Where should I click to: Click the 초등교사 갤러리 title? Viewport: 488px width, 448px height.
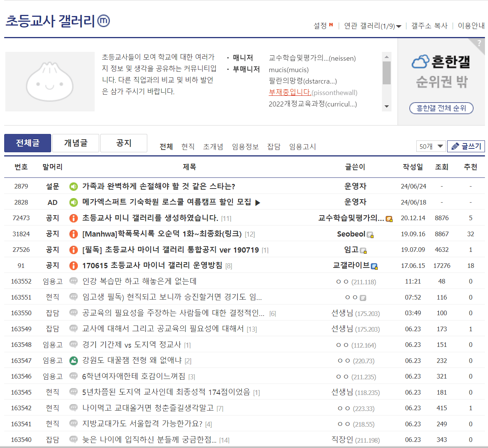pos(50,21)
